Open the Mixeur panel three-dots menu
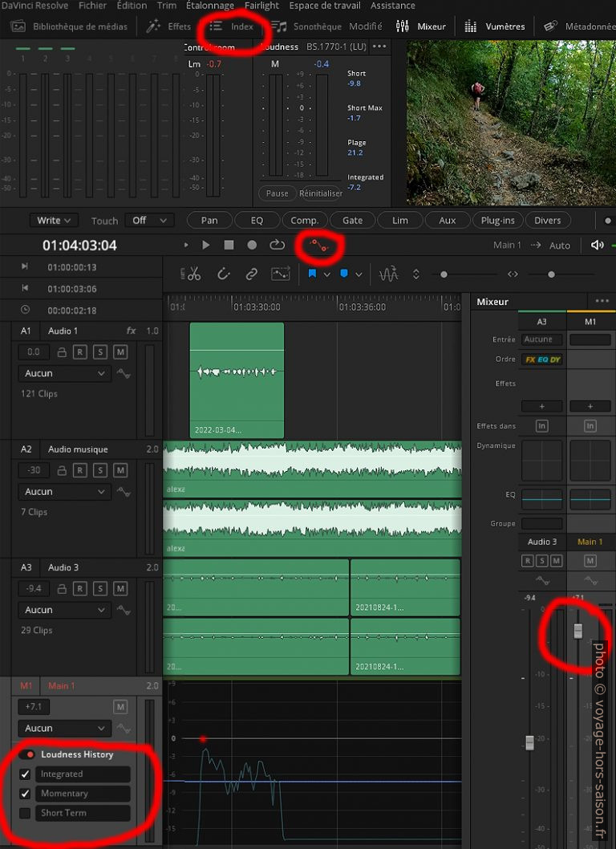616x849 pixels. tap(602, 302)
